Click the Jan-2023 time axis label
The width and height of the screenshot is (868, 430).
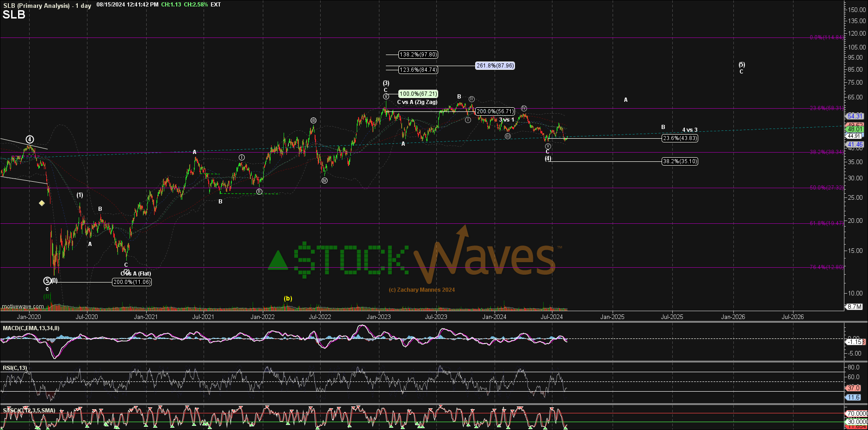(x=379, y=317)
